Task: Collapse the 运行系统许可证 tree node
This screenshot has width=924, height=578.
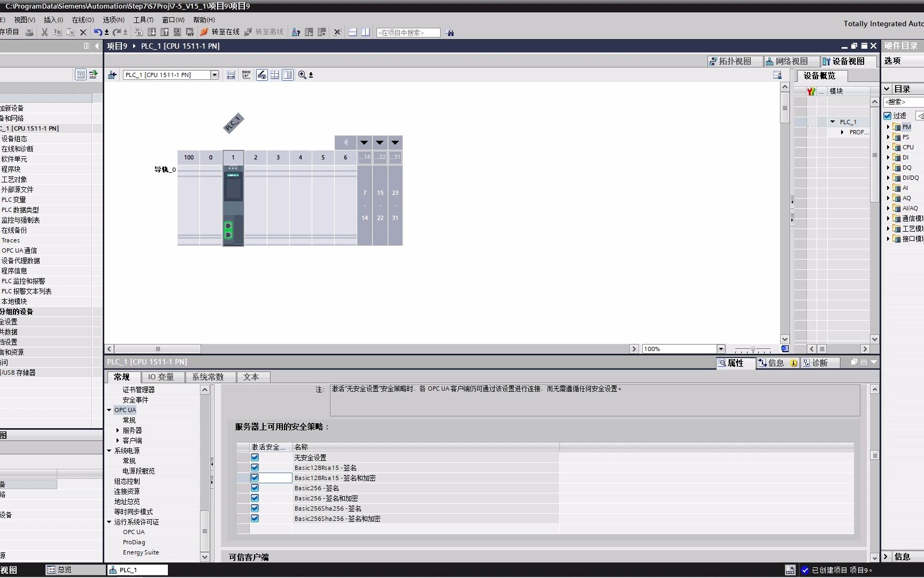Action: click(x=109, y=522)
